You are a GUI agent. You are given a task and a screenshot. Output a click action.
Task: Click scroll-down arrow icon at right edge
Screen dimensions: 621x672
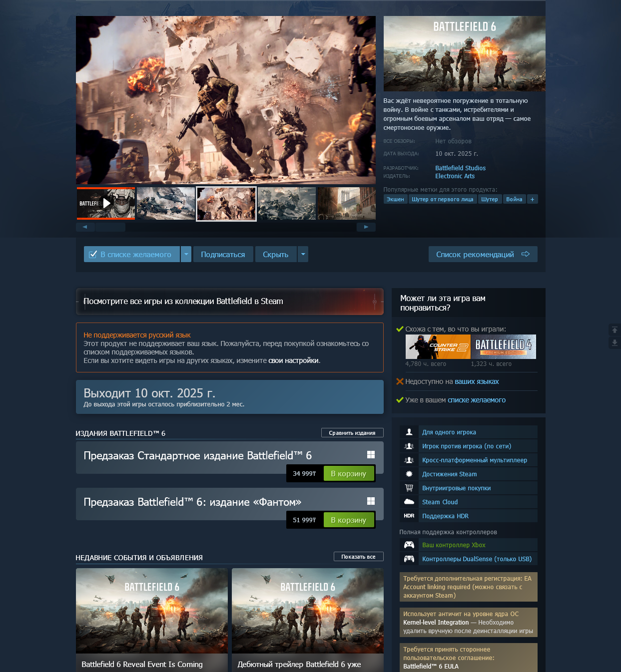pyautogui.click(x=615, y=342)
